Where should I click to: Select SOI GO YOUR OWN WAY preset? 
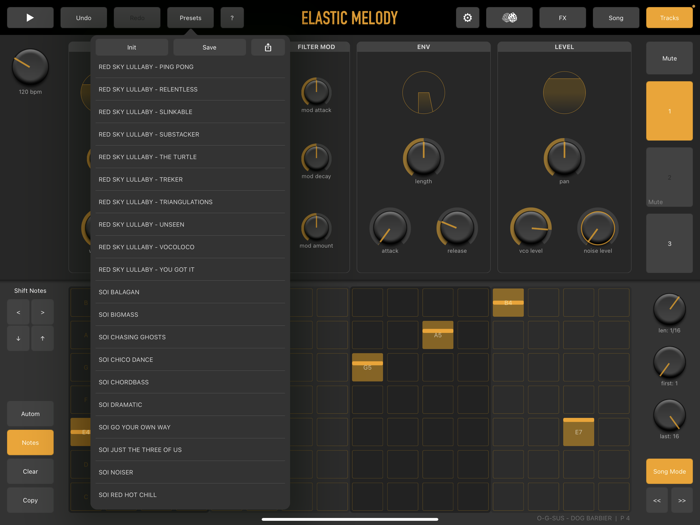coord(190,428)
